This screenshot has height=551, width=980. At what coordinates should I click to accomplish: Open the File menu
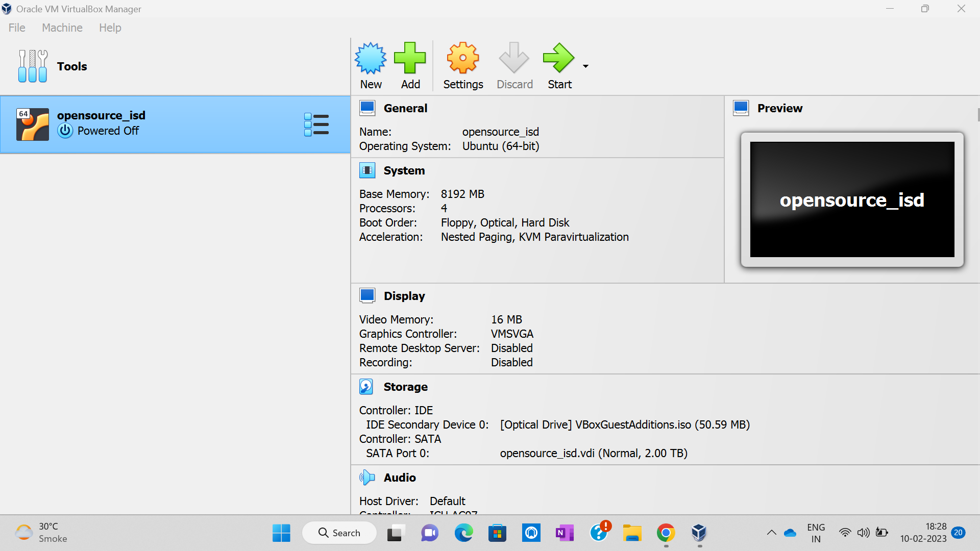[x=17, y=28]
